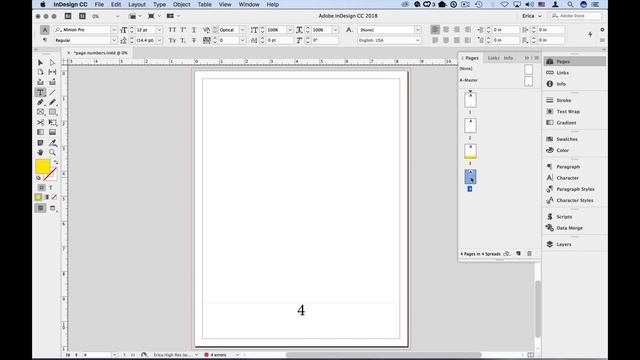Select the Page tool
The height and width of the screenshot is (360, 640).
40,72
